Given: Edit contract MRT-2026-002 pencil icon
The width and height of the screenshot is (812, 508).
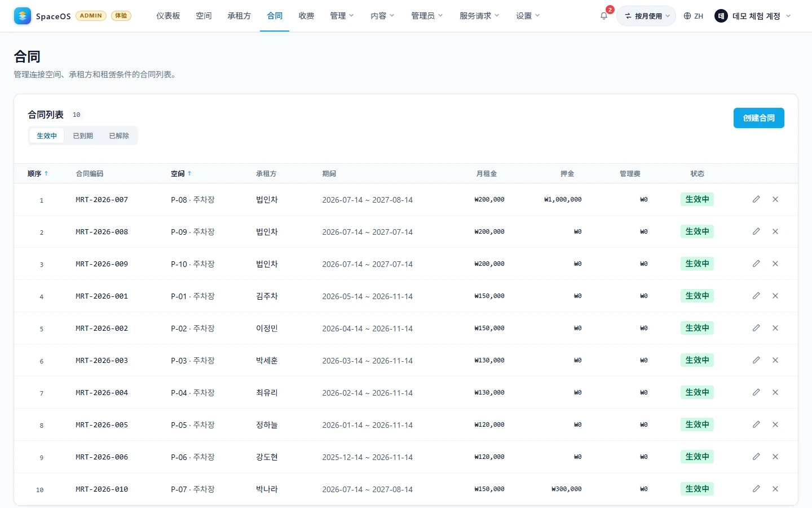Looking at the screenshot, I should (756, 328).
